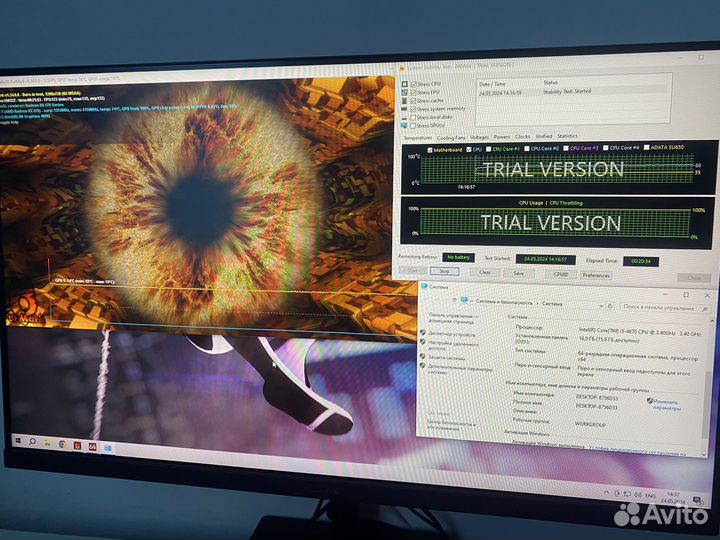This screenshot has width=720, height=540.
Task: Enable Stress GPU(s) checkbox
Action: [413, 125]
